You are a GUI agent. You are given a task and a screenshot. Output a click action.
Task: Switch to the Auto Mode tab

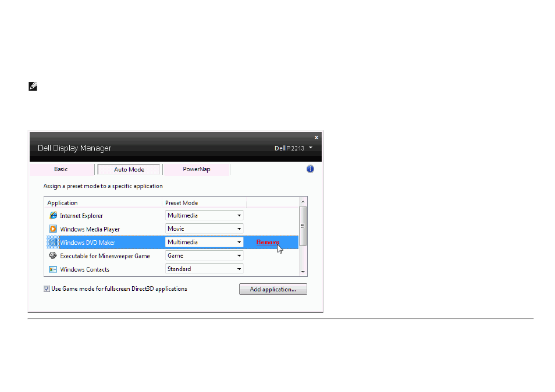(x=129, y=169)
